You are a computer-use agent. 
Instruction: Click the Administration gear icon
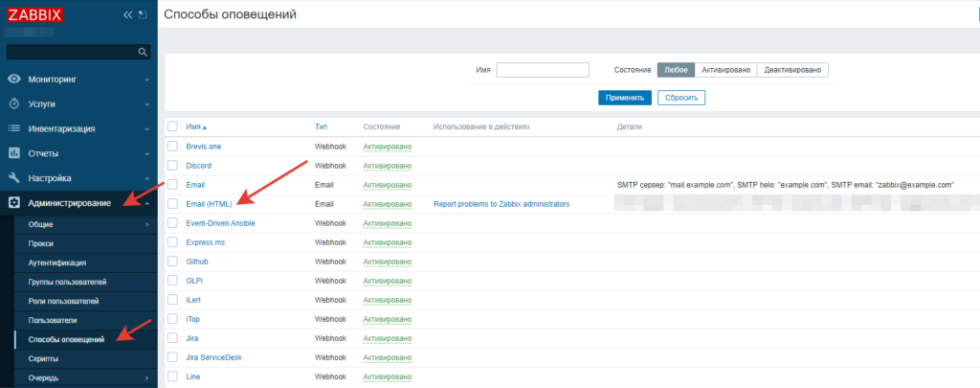coord(13,203)
